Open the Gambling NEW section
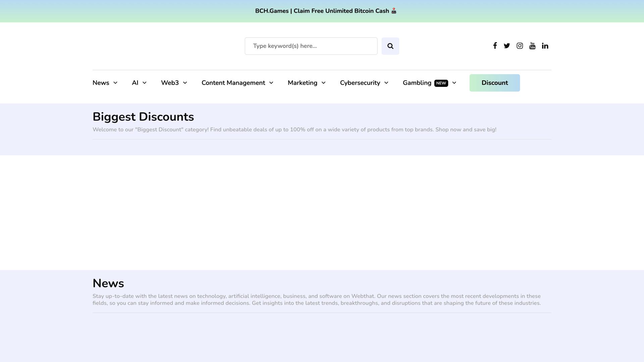This screenshot has width=644, height=362. tap(417, 83)
